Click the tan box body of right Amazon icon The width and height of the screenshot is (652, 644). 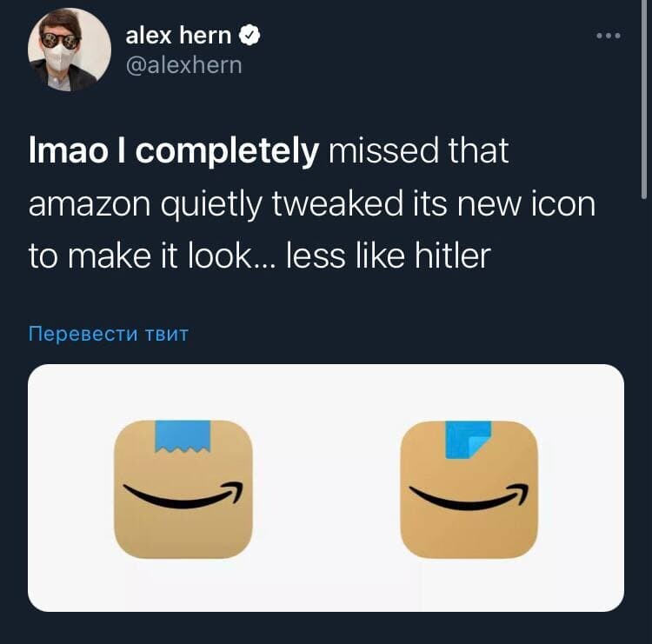469,530
